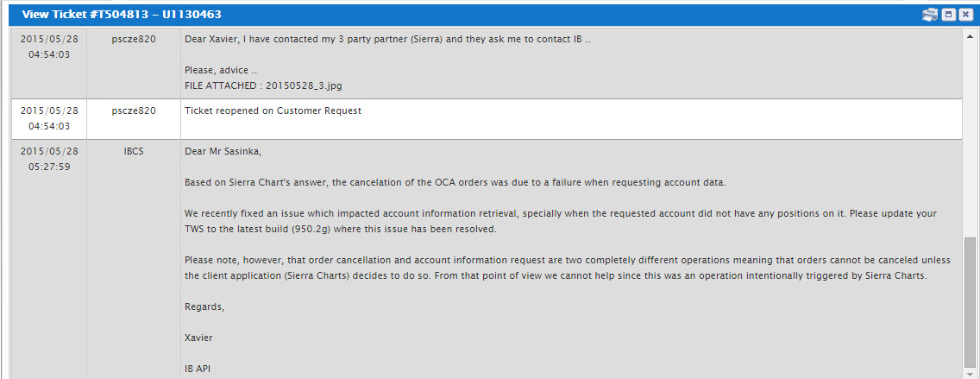Click the View Ticket #T504813 title bar

(x=431, y=15)
